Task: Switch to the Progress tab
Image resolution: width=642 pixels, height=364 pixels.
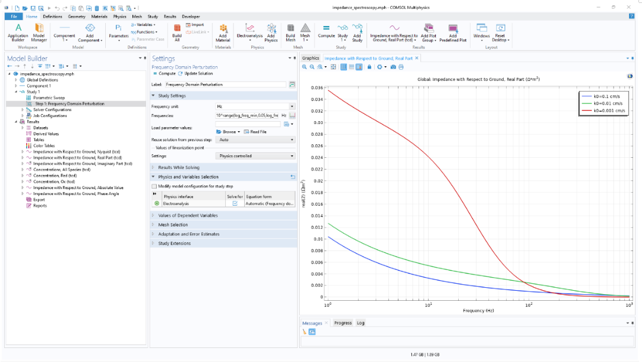Action: pyautogui.click(x=343, y=323)
